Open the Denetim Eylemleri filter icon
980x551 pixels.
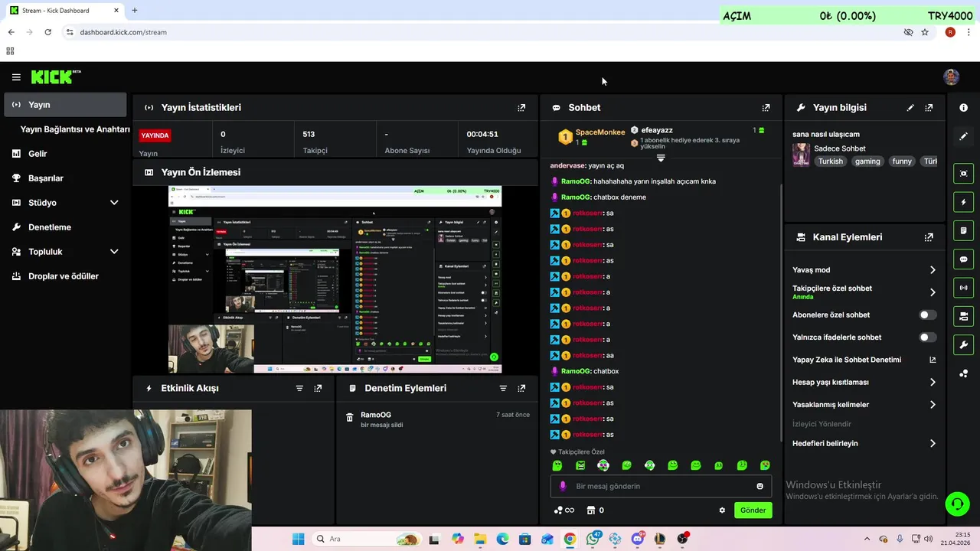pyautogui.click(x=503, y=388)
